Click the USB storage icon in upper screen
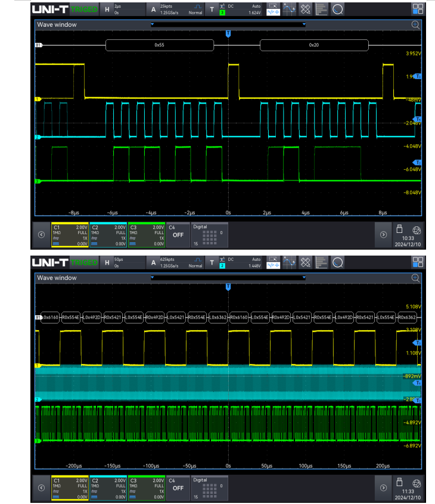Viewport: 435px width, 504px height. [400, 229]
